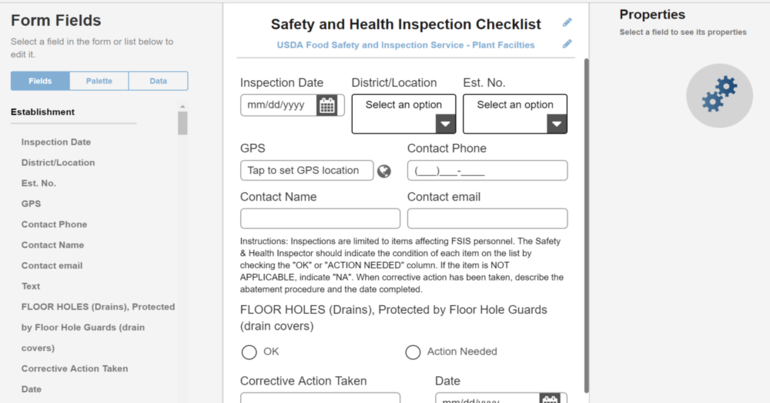Click the Safety and Health Inspection Checklist title
770x403 pixels.
pyautogui.click(x=406, y=24)
